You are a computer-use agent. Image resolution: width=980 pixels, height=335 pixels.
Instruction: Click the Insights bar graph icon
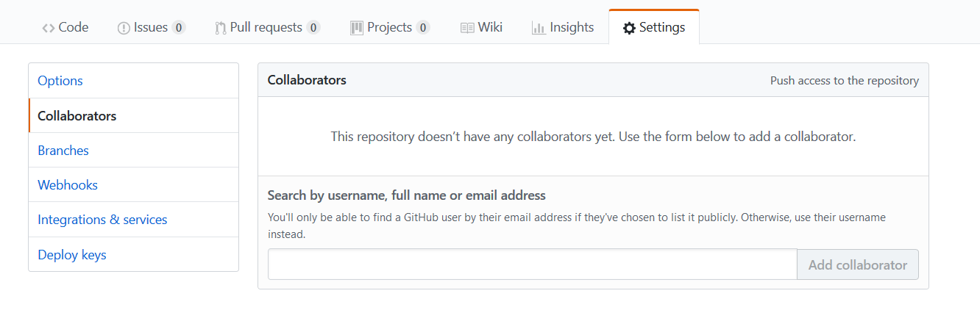539,28
